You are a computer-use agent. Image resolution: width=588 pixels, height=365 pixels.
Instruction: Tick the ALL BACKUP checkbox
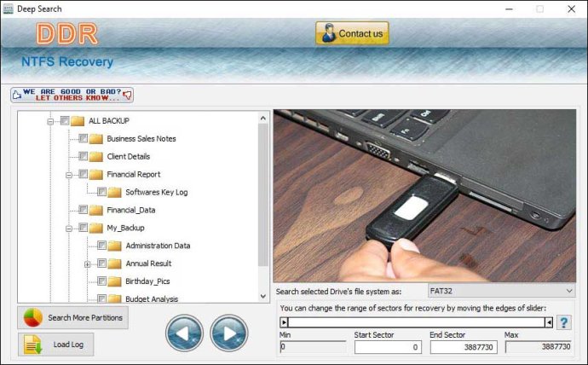pos(65,120)
